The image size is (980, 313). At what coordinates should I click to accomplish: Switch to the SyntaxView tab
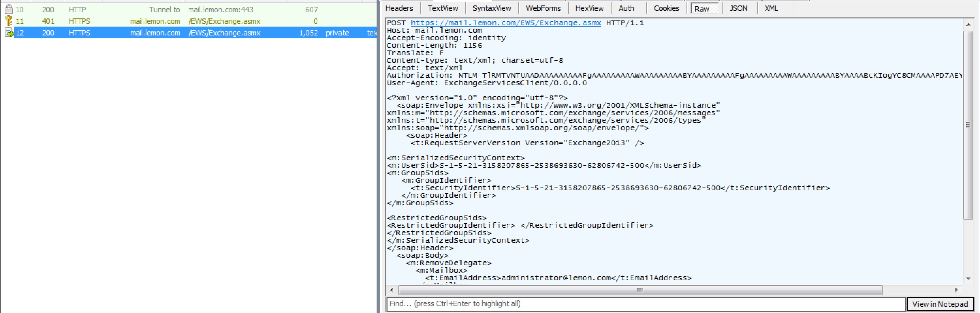(x=491, y=9)
